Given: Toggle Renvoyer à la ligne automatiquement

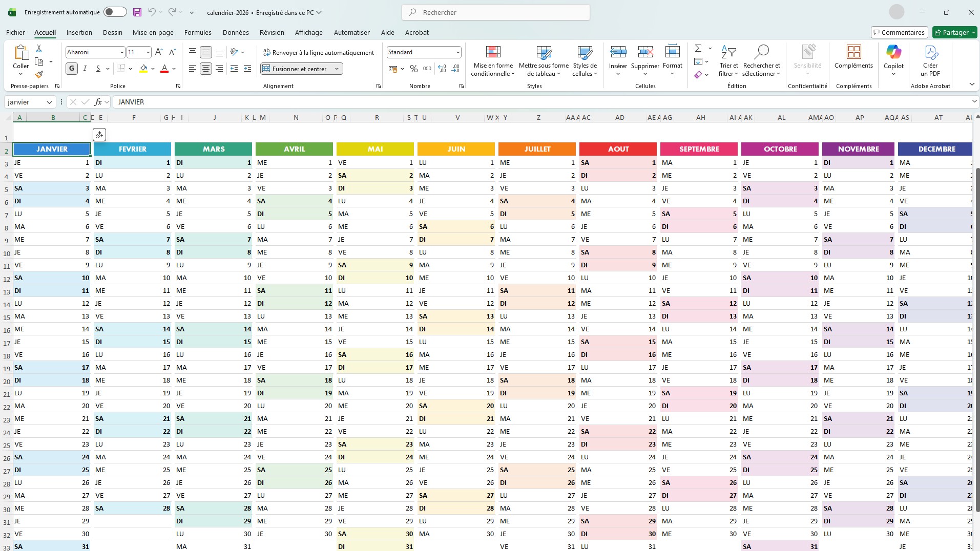Looking at the screenshot, I should (318, 53).
